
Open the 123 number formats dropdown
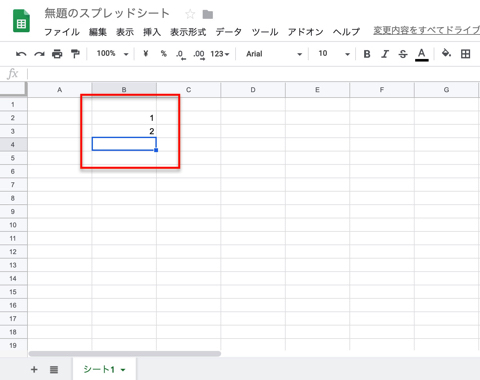(x=220, y=54)
